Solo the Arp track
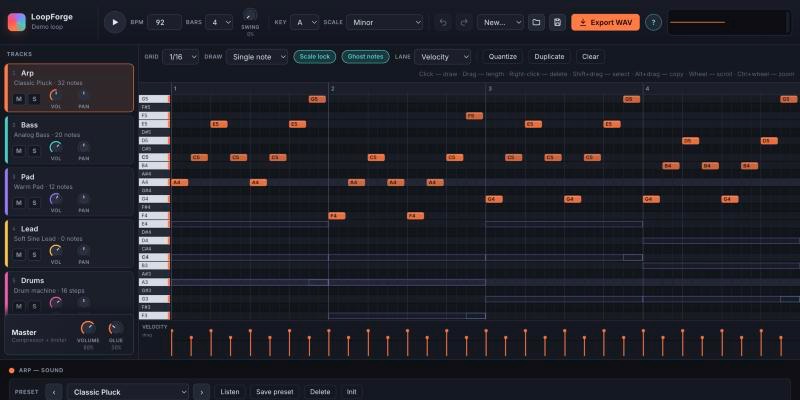The width and height of the screenshot is (800, 400). pos(34,99)
